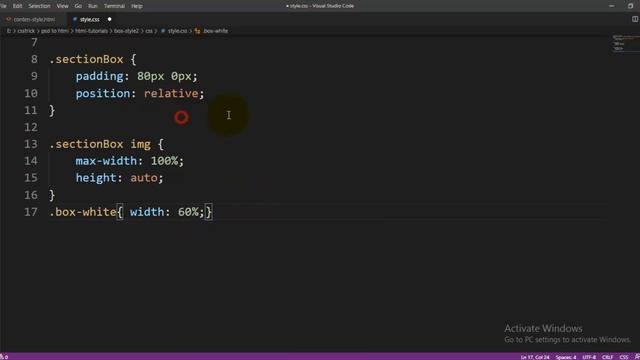Open the View menu
The image size is (640, 360).
coord(62,6)
